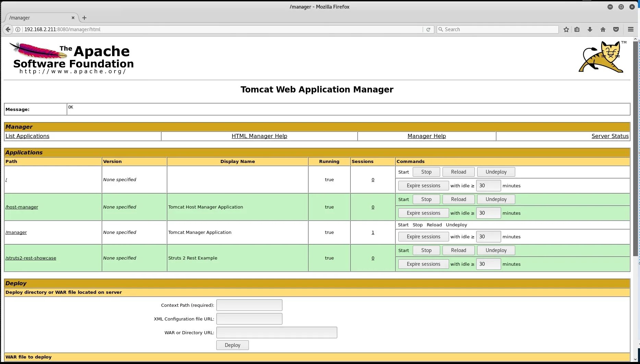640x364 pixels.
Task: Click 'Struts 2 Rest Example' display name
Action: pyautogui.click(x=193, y=258)
